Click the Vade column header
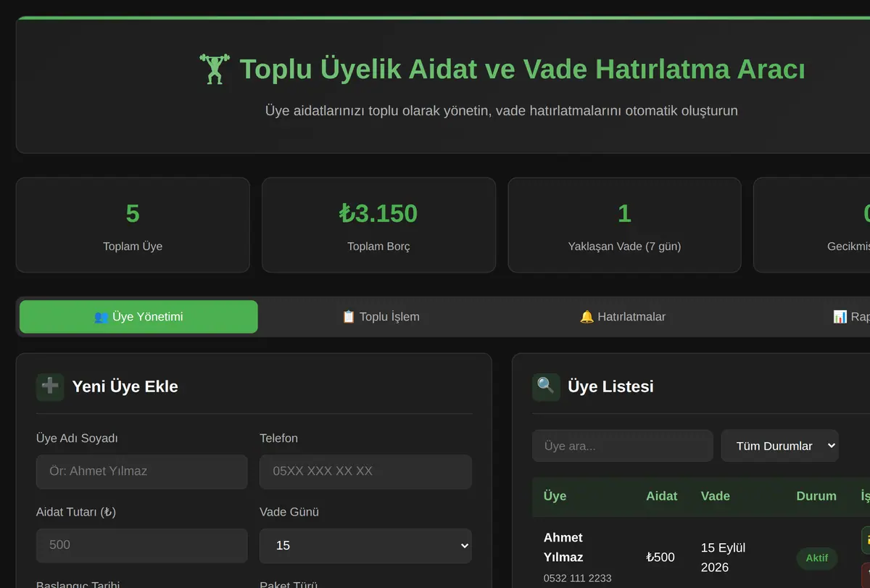Screen dimensions: 870x588 (716, 497)
